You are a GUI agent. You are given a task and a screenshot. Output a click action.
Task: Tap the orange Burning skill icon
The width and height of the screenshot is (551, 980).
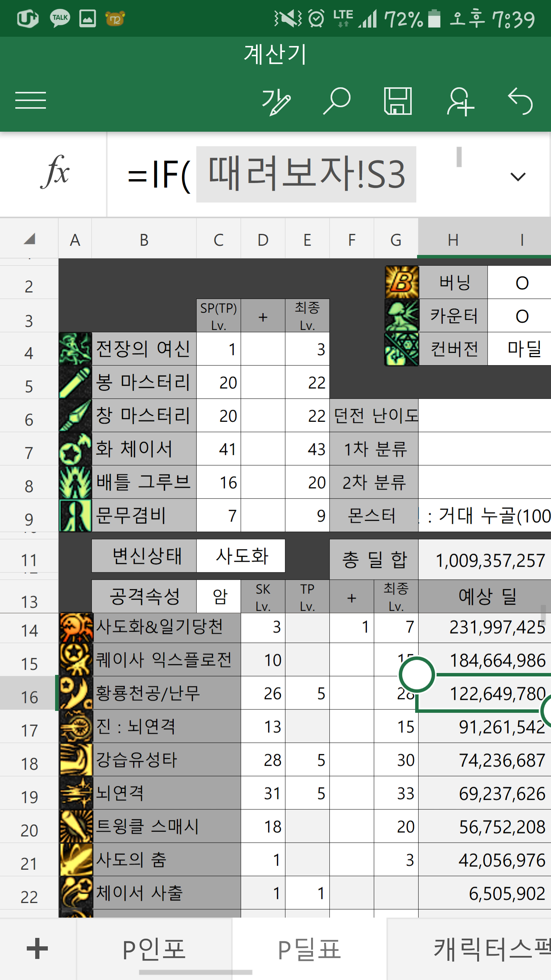point(402,282)
